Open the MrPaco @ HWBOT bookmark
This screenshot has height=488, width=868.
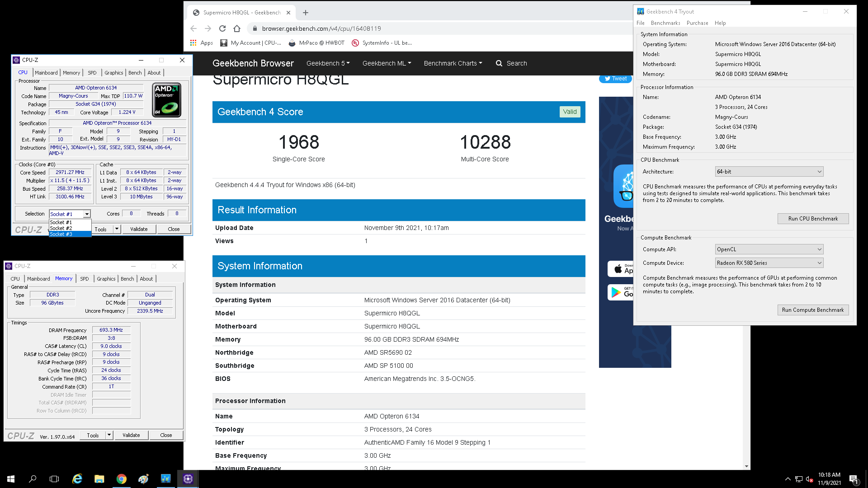tap(316, 43)
